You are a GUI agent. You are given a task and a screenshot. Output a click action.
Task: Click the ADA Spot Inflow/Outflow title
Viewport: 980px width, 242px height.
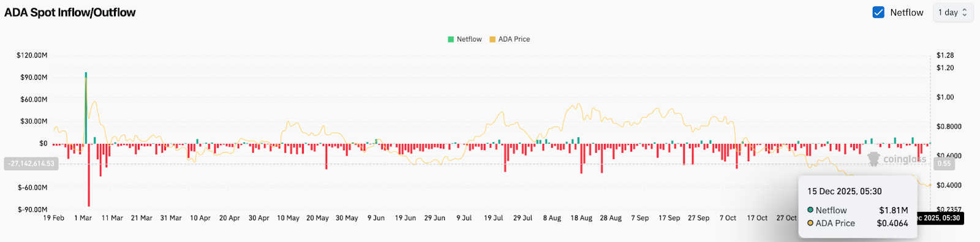[70, 12]
